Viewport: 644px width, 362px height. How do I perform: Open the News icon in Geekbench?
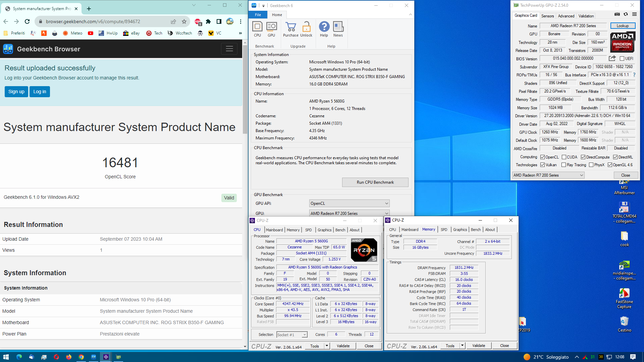338,29
